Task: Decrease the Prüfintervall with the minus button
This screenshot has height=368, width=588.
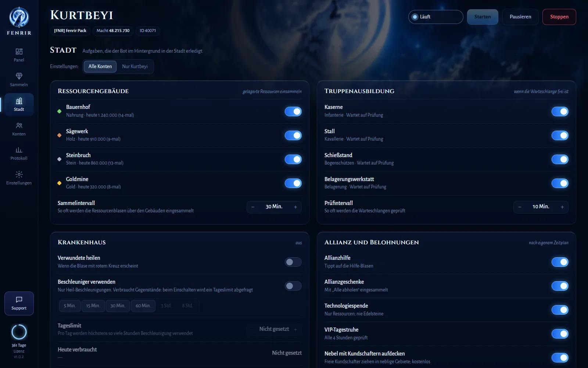Action: click(520, 207)
